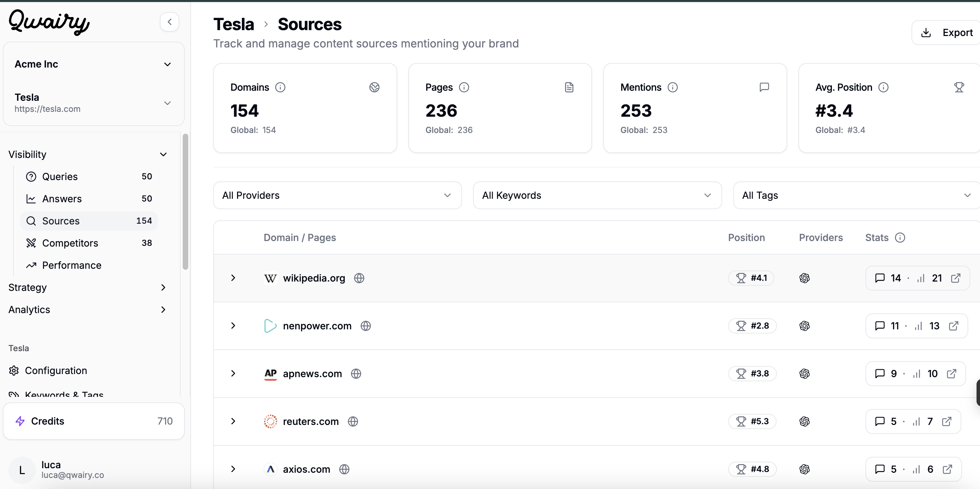Expand the axios.com row

[x=233, y=469]
